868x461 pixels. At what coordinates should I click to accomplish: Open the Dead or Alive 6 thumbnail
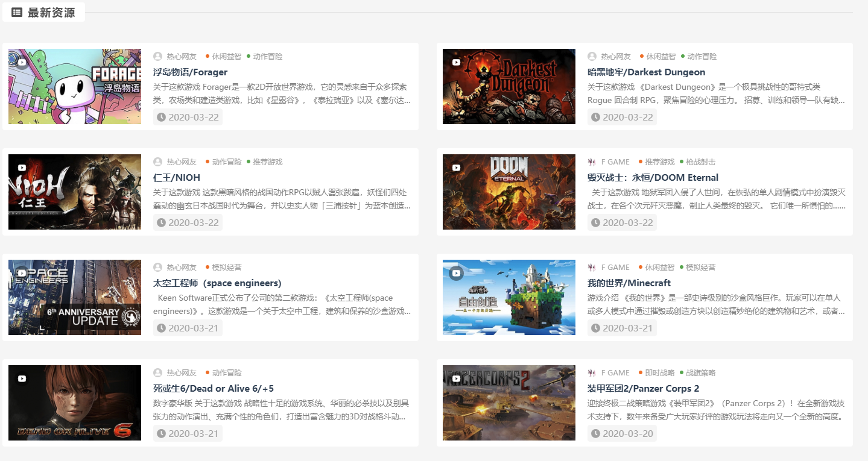pyautogui.click(x=75, y=403)
